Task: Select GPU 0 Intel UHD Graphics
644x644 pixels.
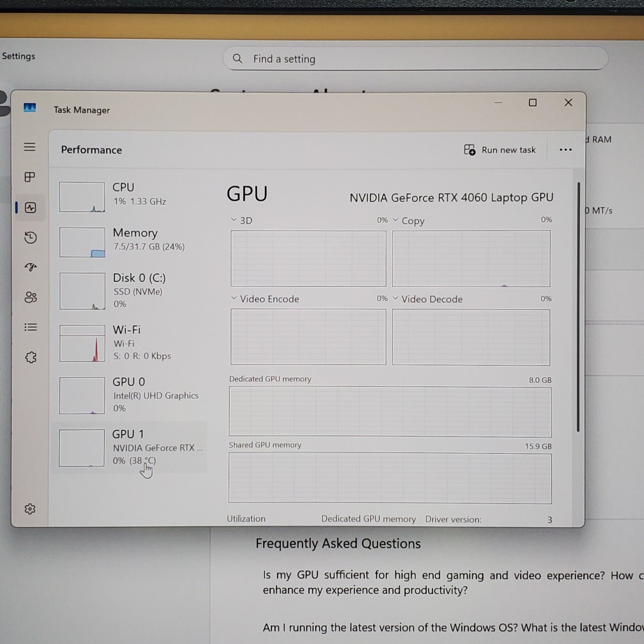Action: click(x=129, y=395)
